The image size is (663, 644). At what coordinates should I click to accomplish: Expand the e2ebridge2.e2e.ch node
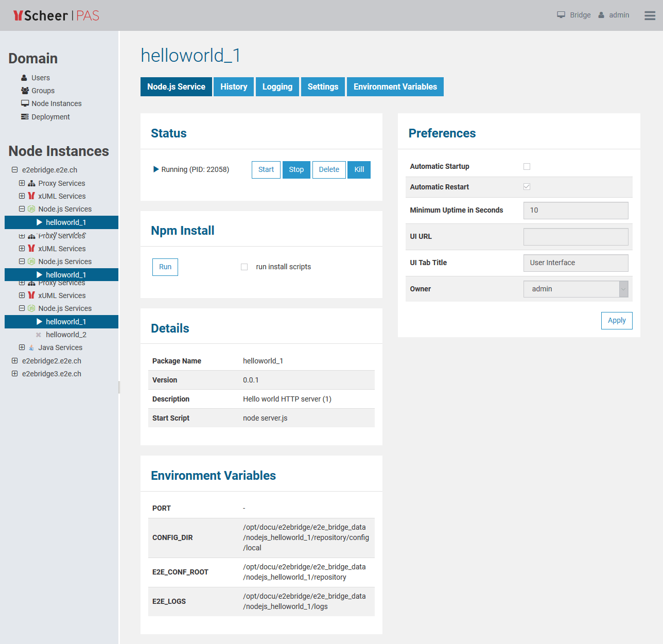click(x=15, y=361)
